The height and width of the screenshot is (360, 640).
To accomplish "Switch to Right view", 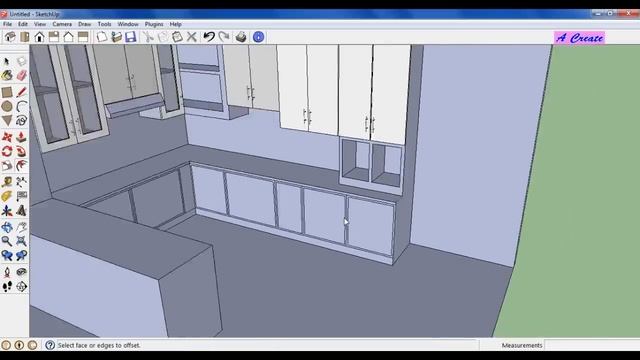I will tap(54, 37).
